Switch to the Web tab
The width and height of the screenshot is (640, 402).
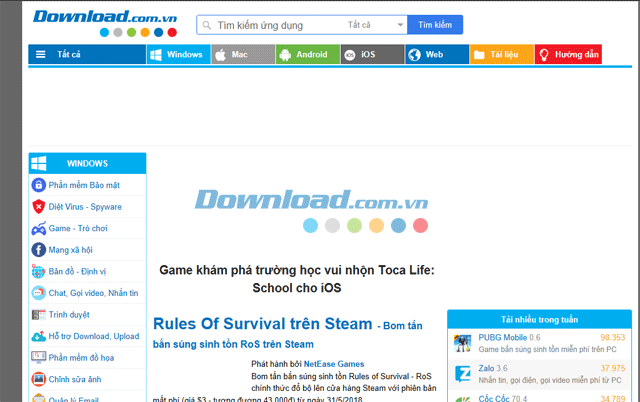click(437, 55)
